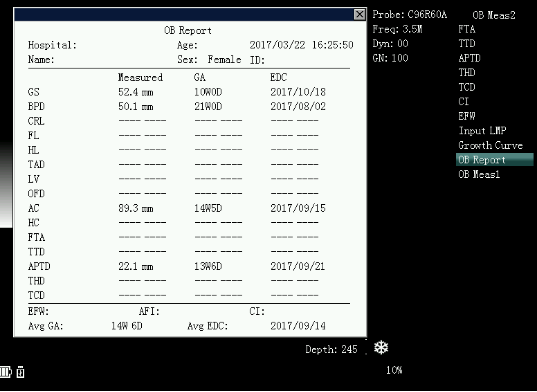Click the GS EDC 2017/10/18
This screenshot has height=392, width=537.
click(298, 92)
